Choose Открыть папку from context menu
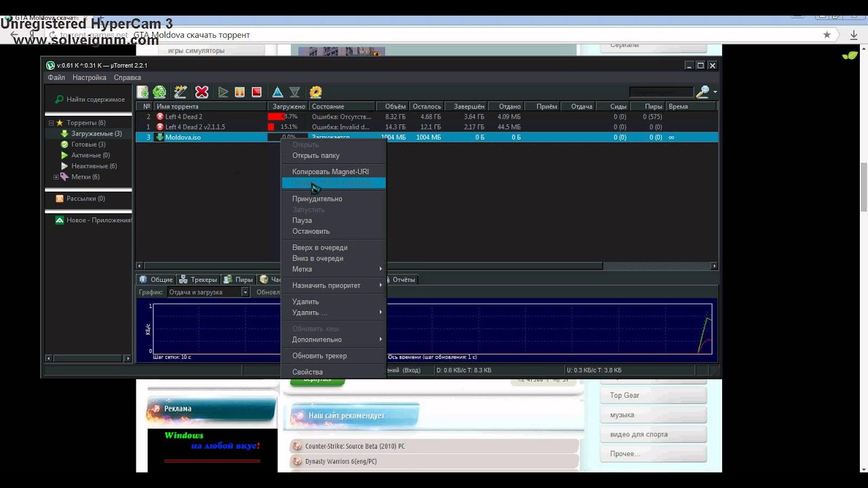Viewport: 868px width, 488px height. coord(334,155)
